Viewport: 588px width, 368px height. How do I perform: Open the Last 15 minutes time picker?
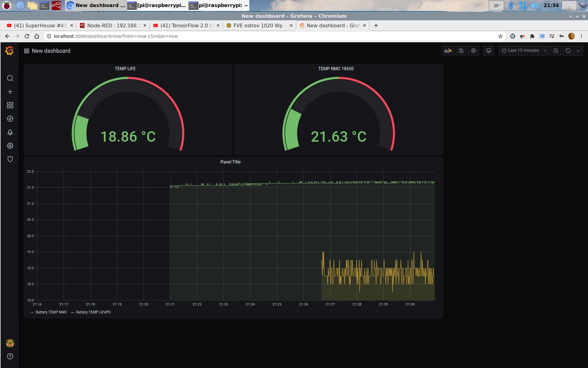click(523, 51)
